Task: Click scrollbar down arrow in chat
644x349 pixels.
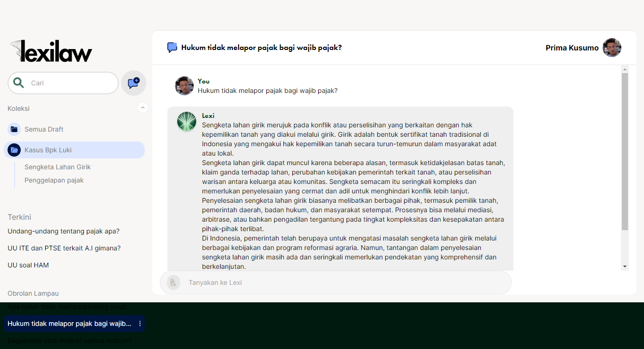Action: 625,266
